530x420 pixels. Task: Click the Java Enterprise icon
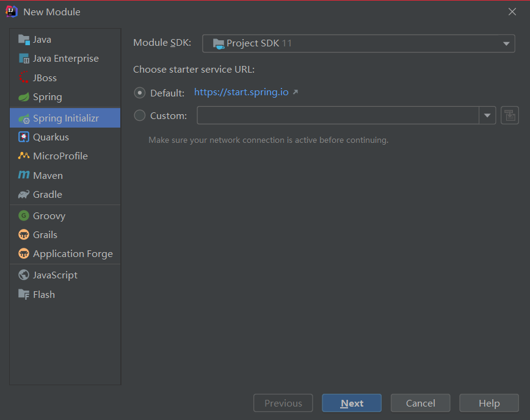click(x=24, y=59)
